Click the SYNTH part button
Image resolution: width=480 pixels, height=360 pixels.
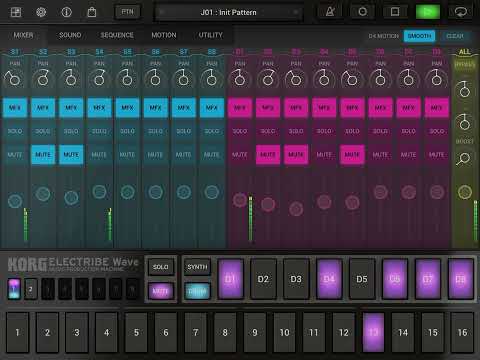pyautogui.click(x=197, y=267)
